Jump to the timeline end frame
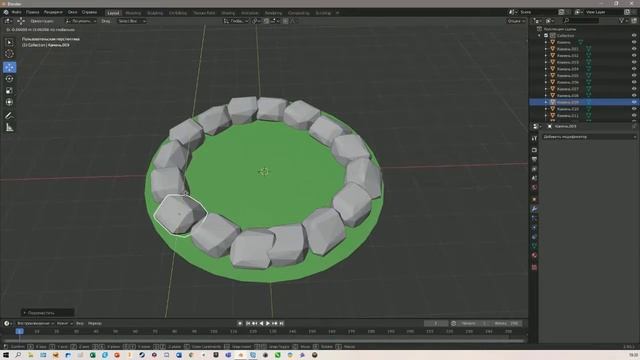This screenshot has width=640, height=360. point(282,323)
